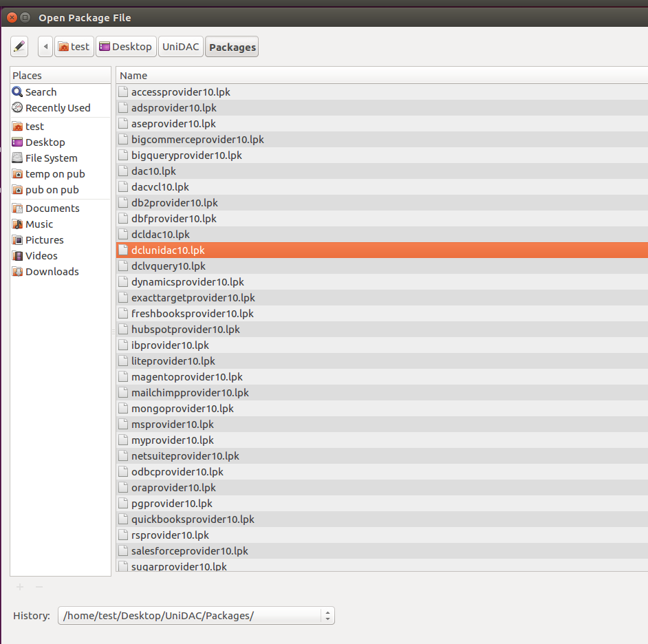Select File System in Places

click(61, 158)
